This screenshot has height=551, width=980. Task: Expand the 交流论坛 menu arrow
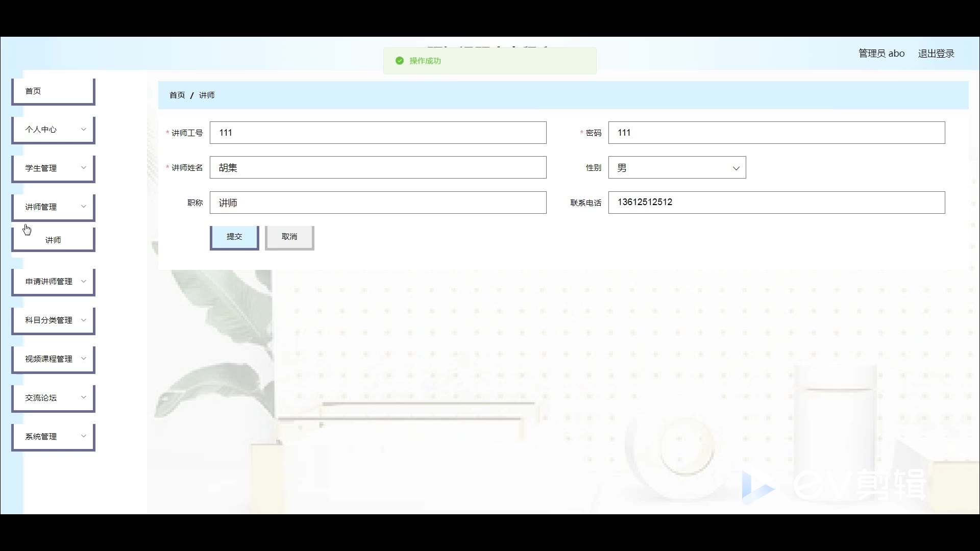pyautogui.click(x=84, y=397)
